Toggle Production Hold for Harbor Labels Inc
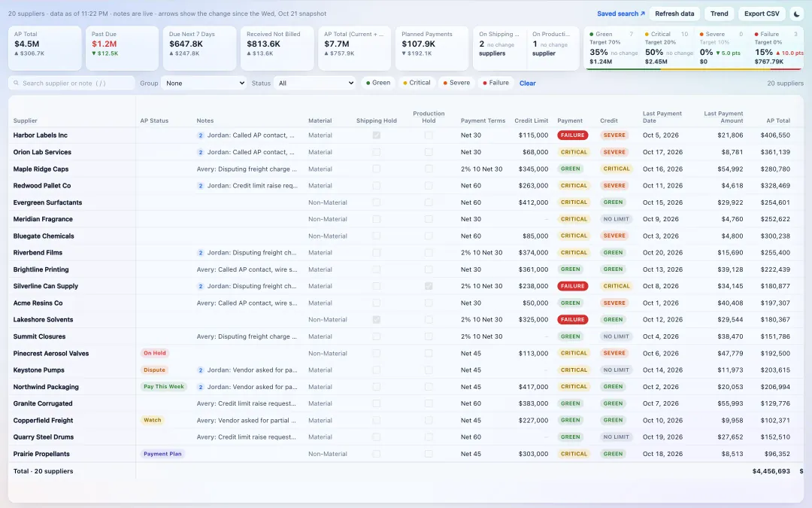The width and height of the screenshot is (812, 508). tap(429, 135)
